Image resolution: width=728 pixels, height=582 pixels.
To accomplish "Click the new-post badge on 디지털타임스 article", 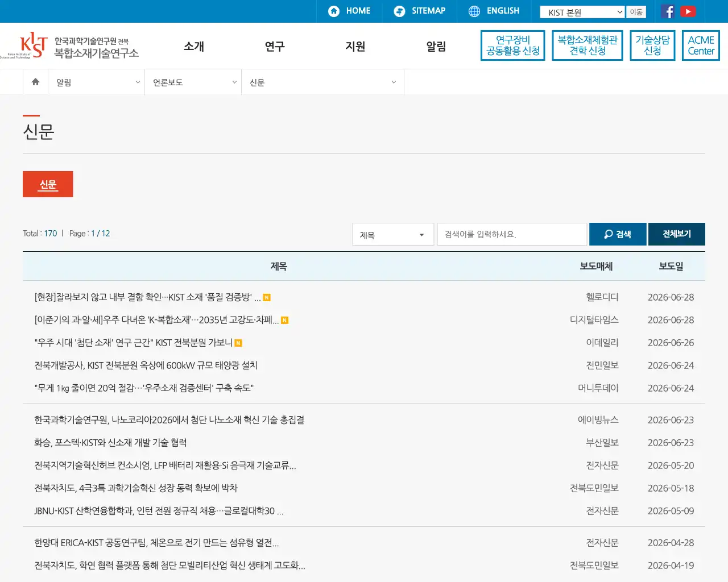I will coord(285,320).
